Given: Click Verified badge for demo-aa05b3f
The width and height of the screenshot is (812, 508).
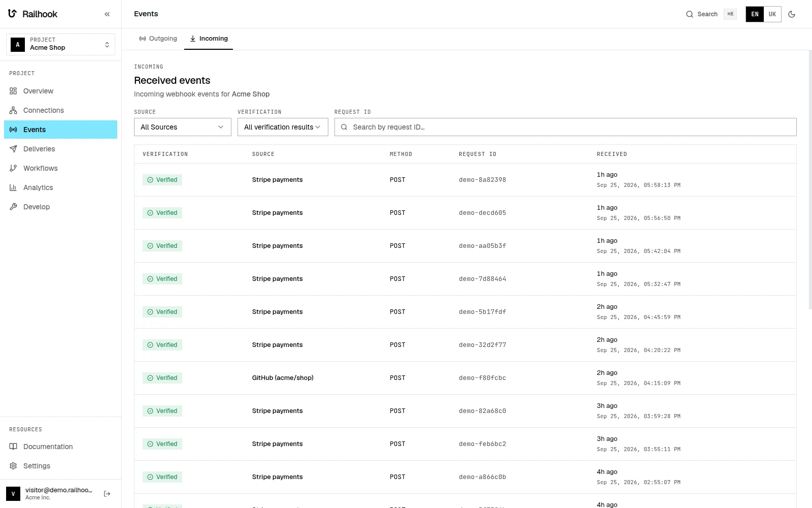Looking at the screenshot, I should point(162,246).
